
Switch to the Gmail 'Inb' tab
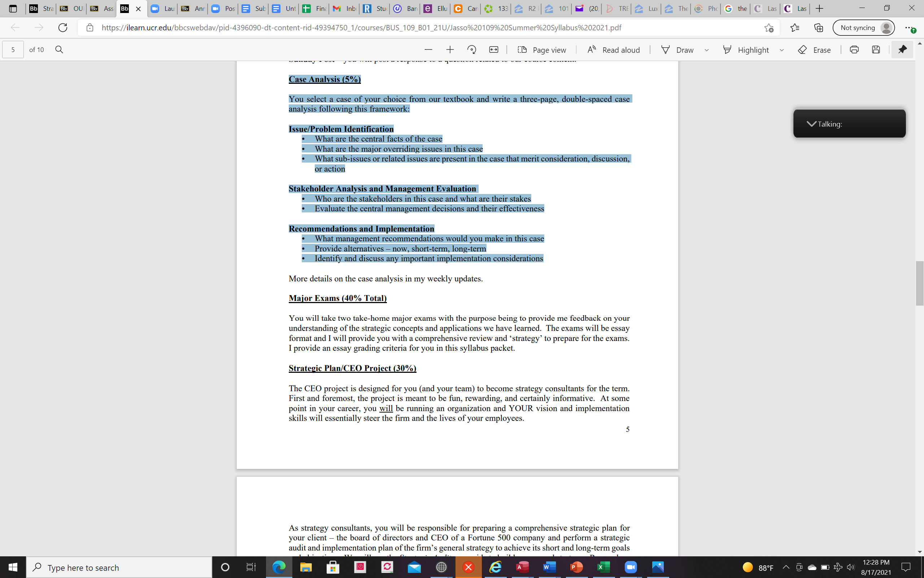point(344,8)
